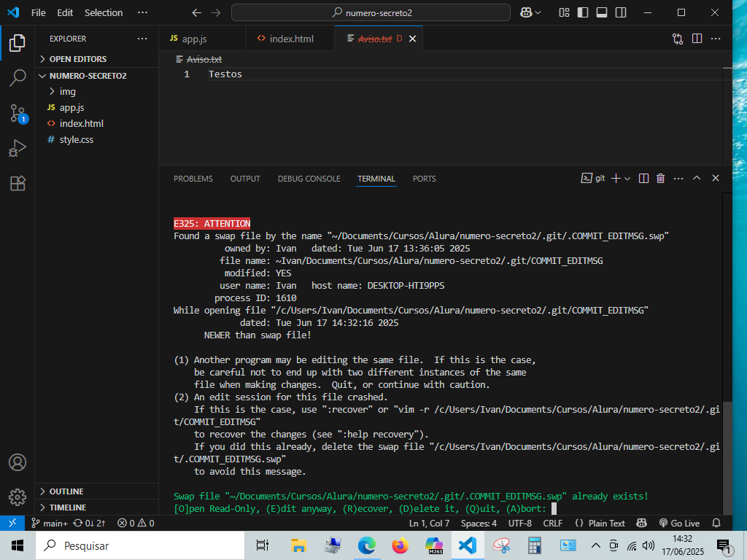Viewport: 747px width, 560px height.
Task: Open the Manage gear menu
Action: pyautogui.click(x=18, y=497)
